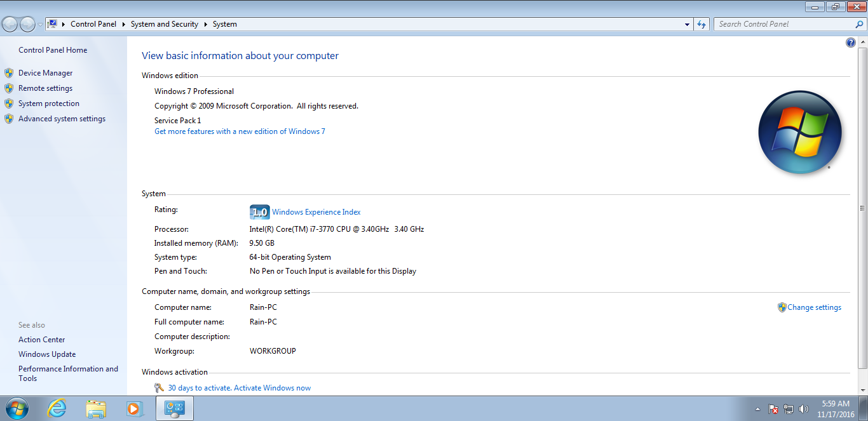Image resolution: width=868 pixels, height=421 pixels.
Task: Open Windows Update link
Action: pyautogui.click(x=47, y=354)
